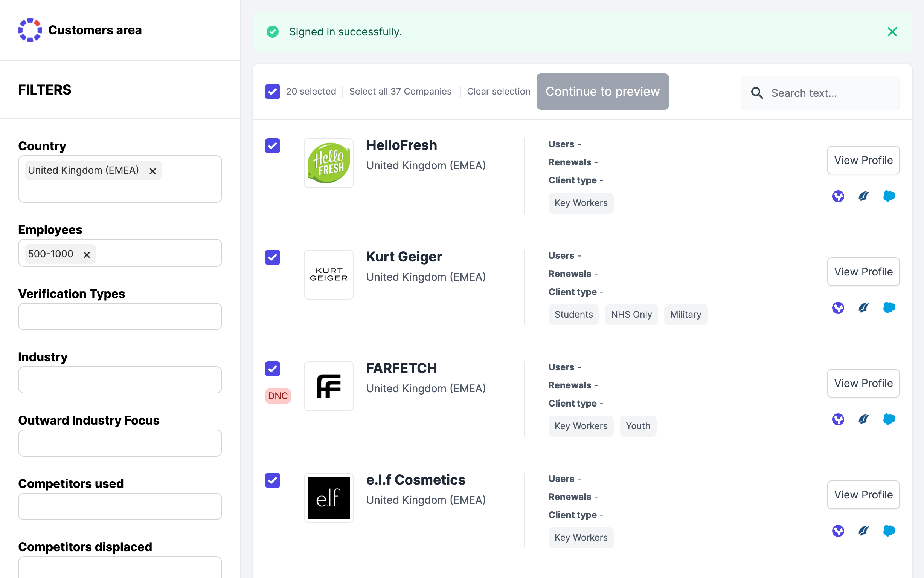
Task: Click the search magnifier icon
Action: [757, 93]
